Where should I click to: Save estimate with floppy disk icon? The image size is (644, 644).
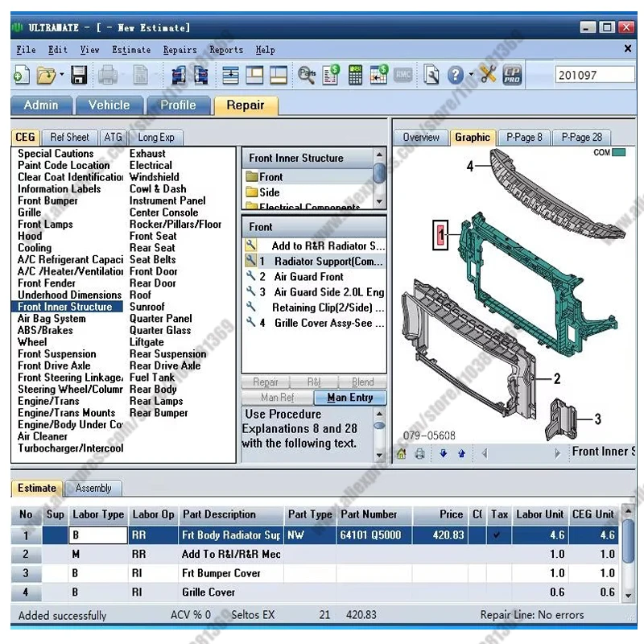click(78, 75)
